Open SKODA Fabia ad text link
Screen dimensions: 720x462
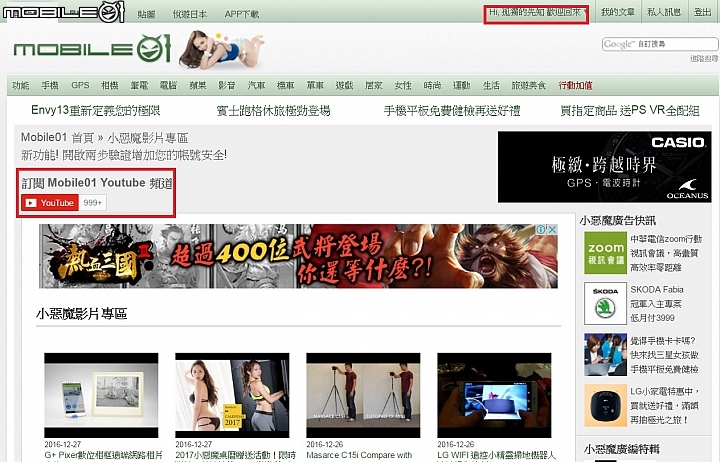tap(657, 304)
